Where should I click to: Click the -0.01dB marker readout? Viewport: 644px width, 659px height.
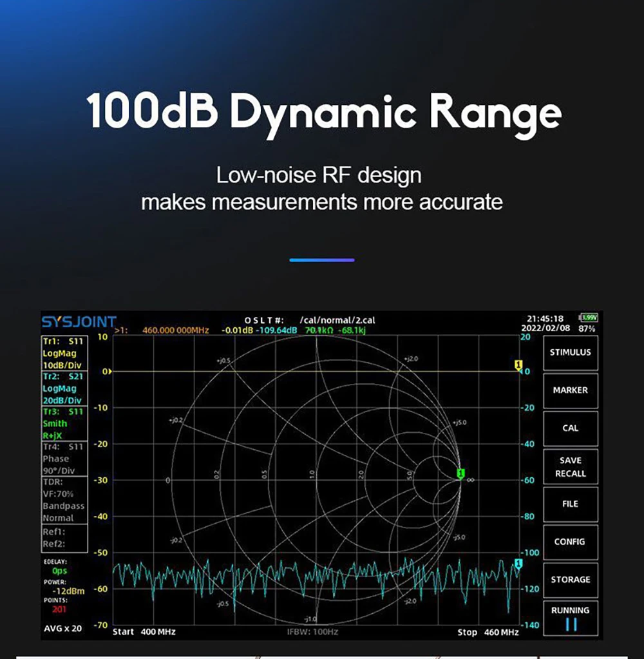point(238,330)
